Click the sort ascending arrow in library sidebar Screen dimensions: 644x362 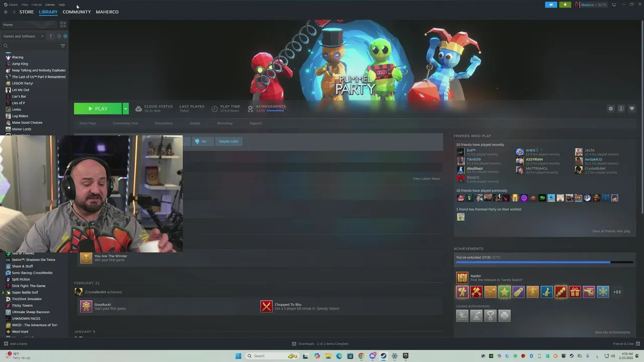pyautogui.click(x=50, y=36)
